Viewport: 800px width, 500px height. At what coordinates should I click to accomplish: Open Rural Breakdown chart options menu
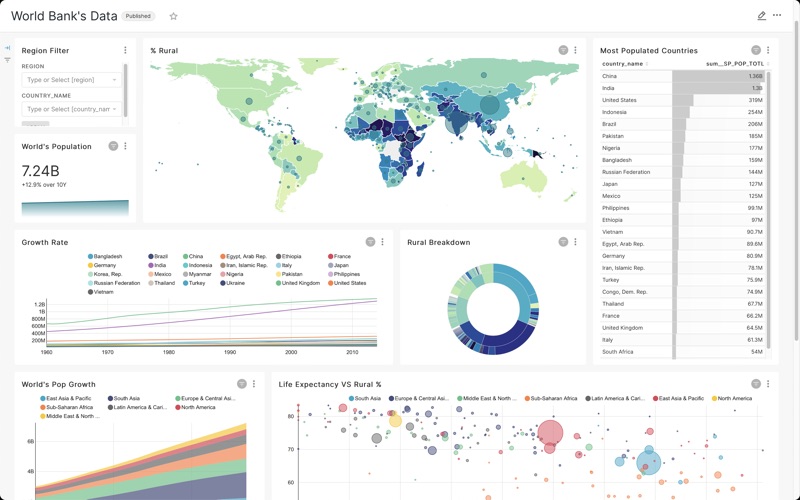pos(576,242)
